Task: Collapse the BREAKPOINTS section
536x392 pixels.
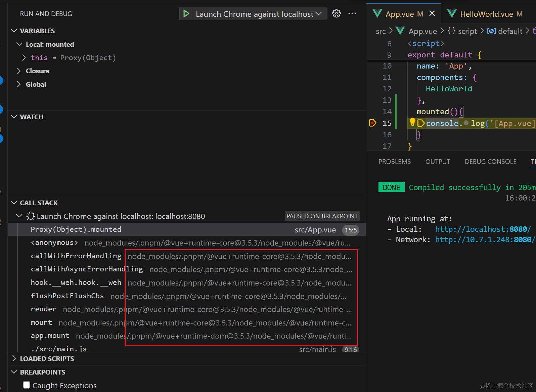Action: [x=14, y=372]
